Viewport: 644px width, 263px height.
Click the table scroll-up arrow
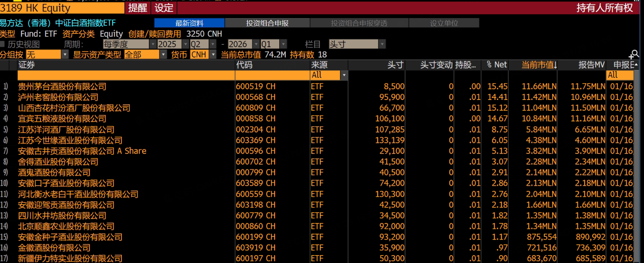[x=636, y=65]
